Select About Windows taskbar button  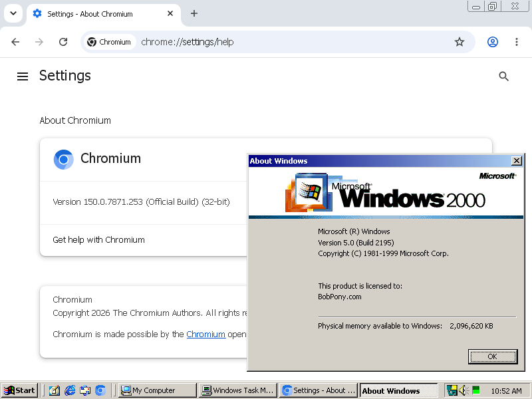pyautogui.click(x=398, y=390)
